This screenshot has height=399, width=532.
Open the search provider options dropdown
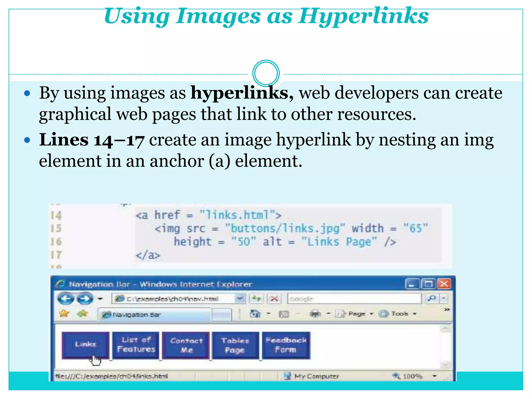(444, 299)
